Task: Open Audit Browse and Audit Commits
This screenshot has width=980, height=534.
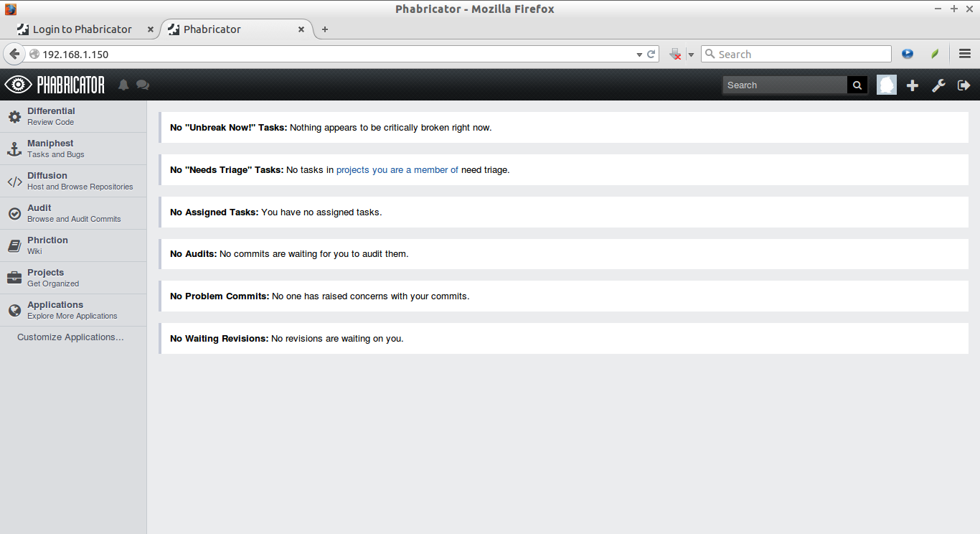Action: (x=73, y=213)
